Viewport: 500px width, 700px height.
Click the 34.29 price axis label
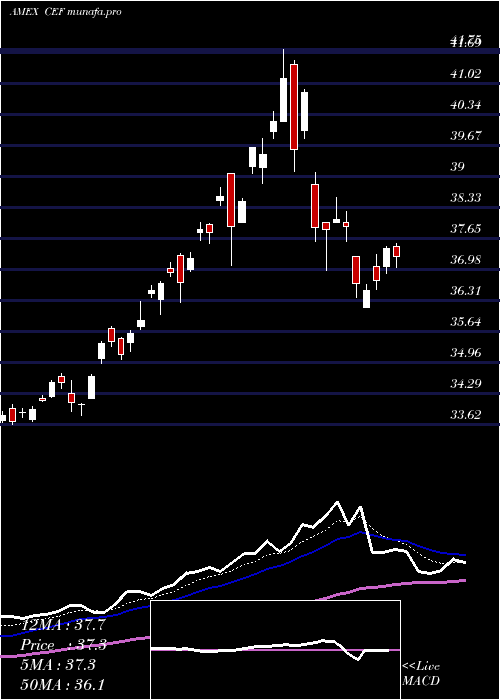click(466, 384)
